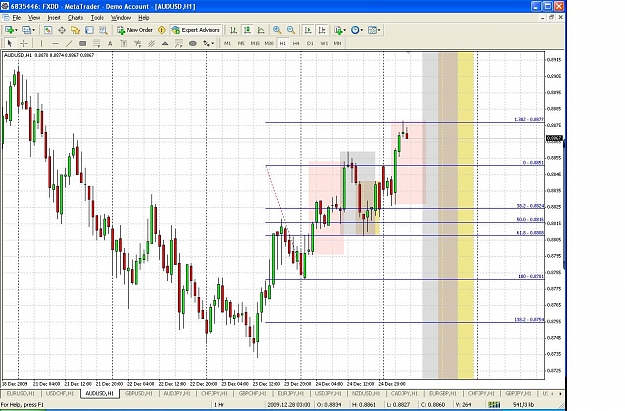This screenshot has width=625, height=411.
Task: Open the Tools menu
Action: point(97,18)
